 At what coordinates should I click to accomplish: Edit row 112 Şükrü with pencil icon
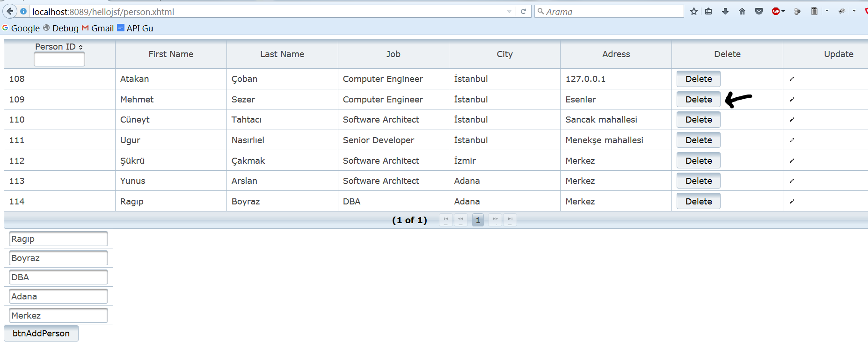pyautogui.click(x=792, y=160)
